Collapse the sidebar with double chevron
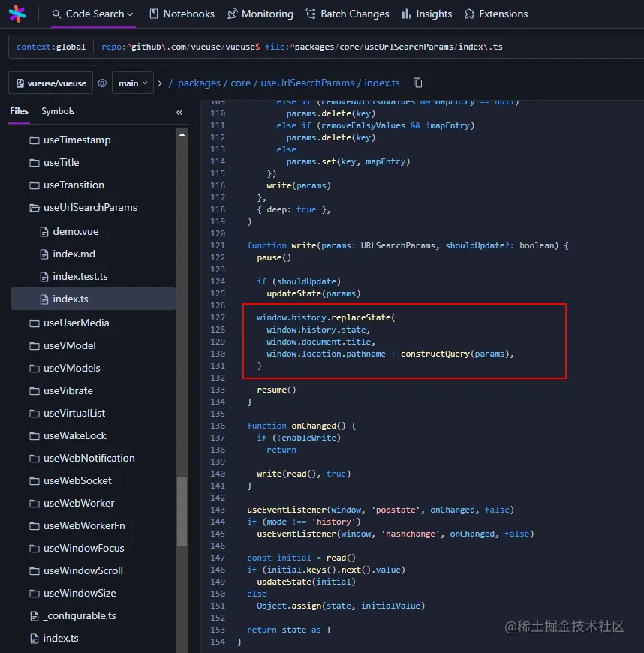Image resolution: width=644 pixels, height=653 pixels. (x=179, y=113)
